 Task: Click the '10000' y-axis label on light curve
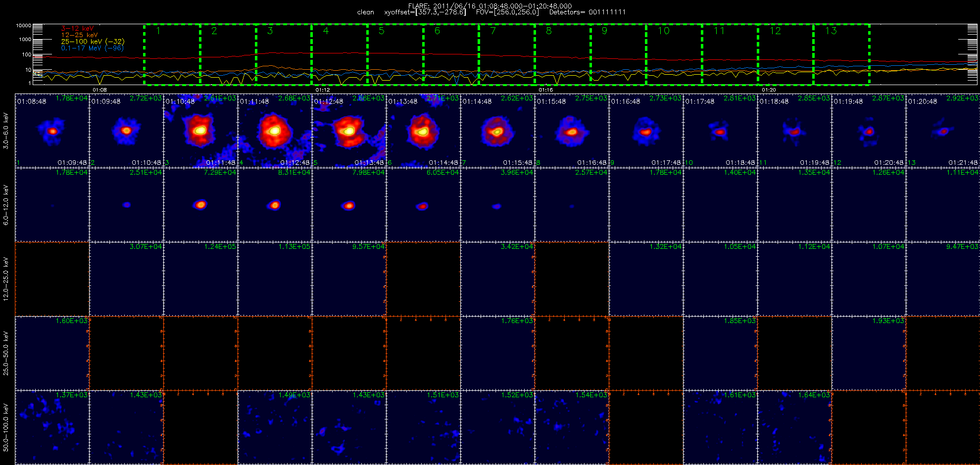click(x=23, y=25)
